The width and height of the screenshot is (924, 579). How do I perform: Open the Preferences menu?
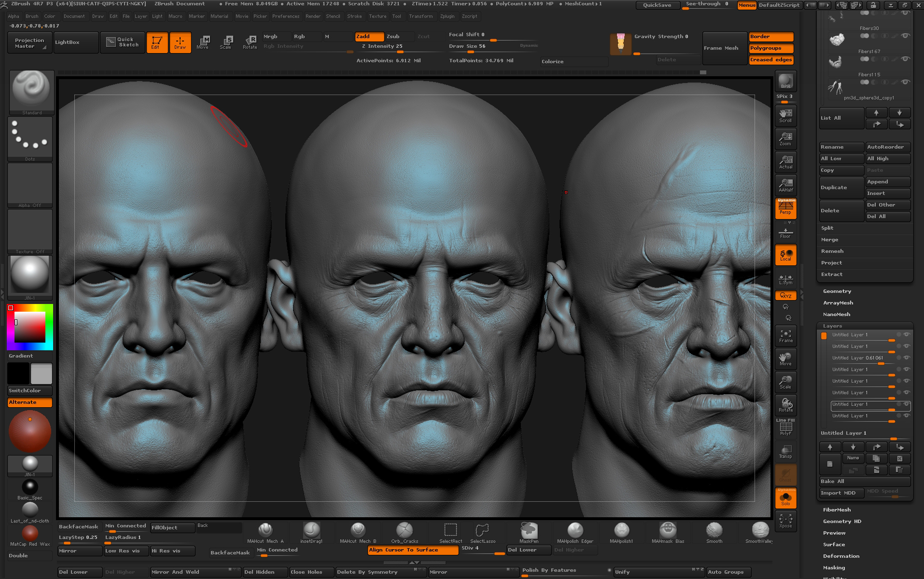point(286,16)
